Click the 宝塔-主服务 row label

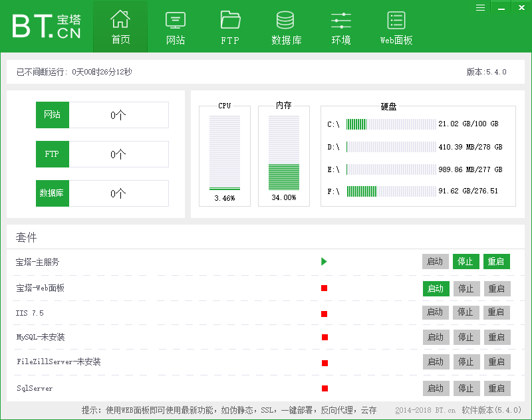[x=37, y=262]
